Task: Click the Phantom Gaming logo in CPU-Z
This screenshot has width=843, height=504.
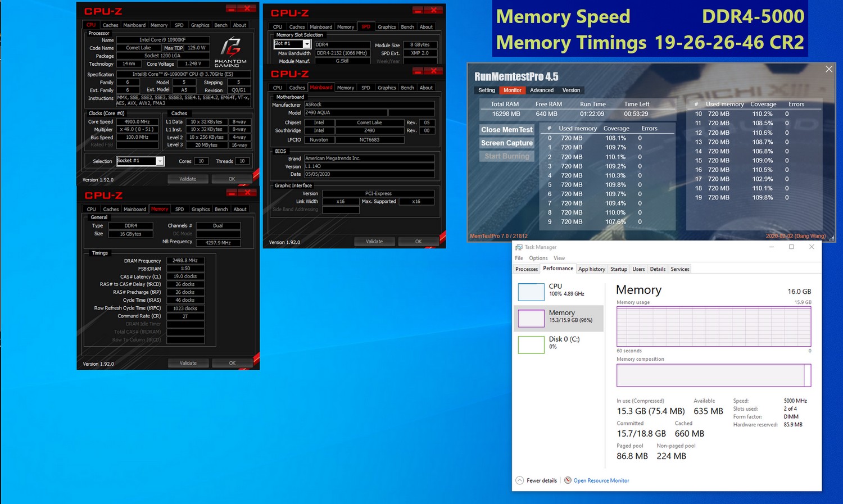Action: (x=230, y=52)
